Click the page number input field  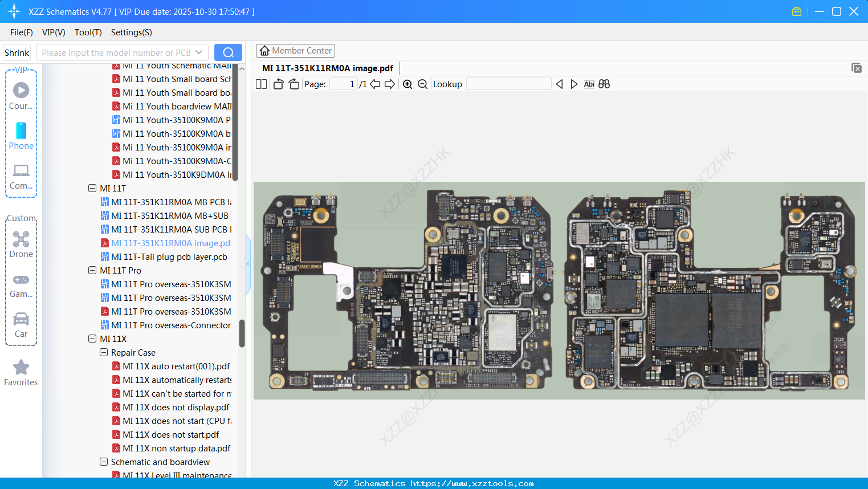click(342, 84)
